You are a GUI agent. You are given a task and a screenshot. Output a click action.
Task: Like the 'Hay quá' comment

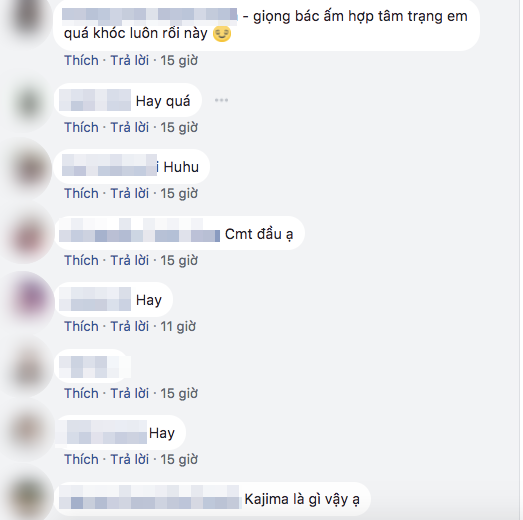pos(81,127)
